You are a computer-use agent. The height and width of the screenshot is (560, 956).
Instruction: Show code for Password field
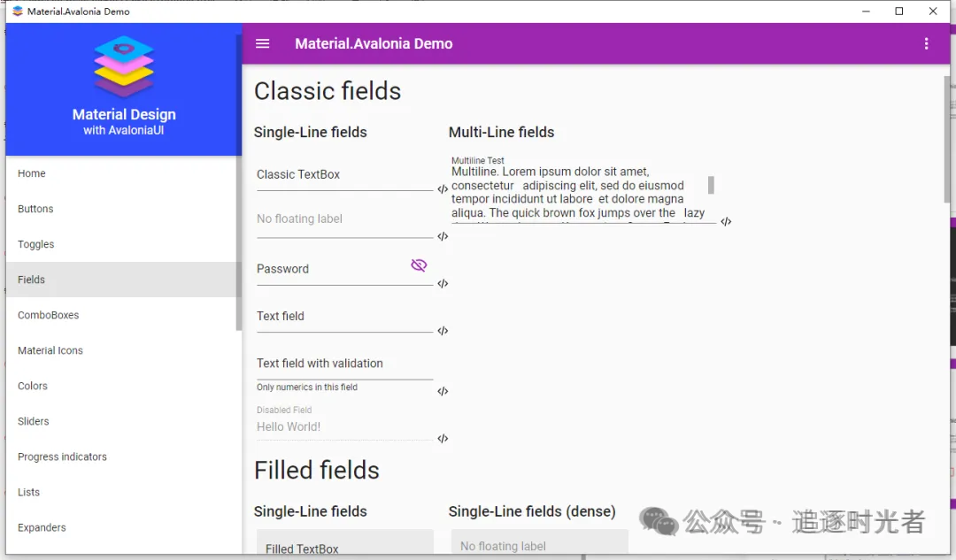(x=443, y=283)
